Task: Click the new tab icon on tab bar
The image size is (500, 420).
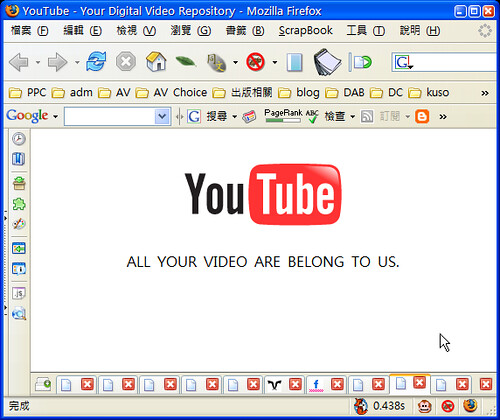Action: click(43, 384)
